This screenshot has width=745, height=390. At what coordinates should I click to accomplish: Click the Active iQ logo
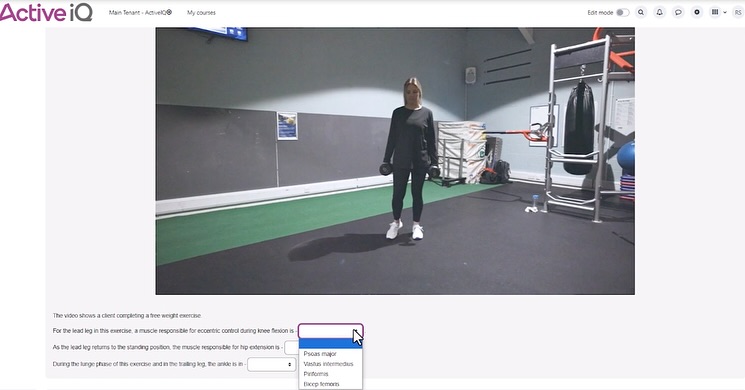46,12
